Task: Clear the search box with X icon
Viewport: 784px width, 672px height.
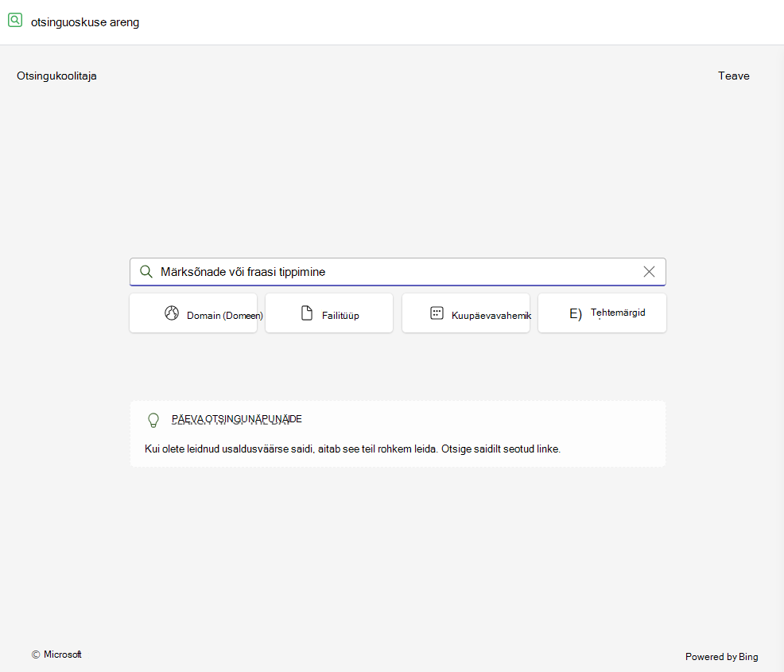Action: [x=649, y=271]
